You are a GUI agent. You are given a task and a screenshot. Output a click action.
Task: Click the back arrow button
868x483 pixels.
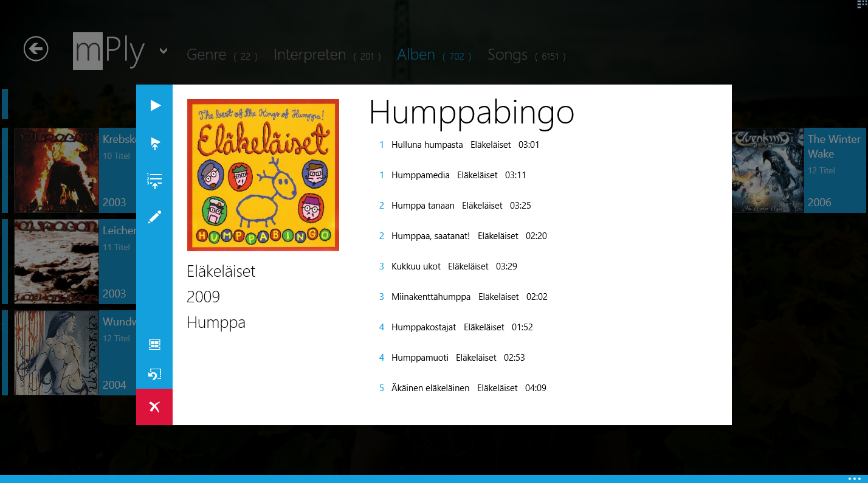click(36, 49)
